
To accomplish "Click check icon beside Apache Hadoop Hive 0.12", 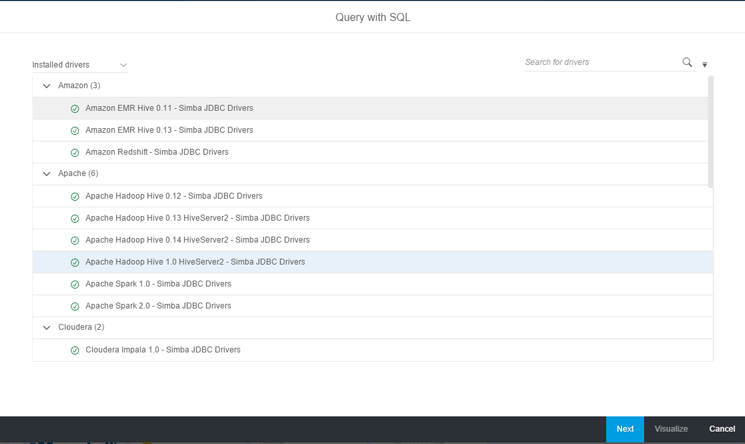I will click(x=75, y=197).
